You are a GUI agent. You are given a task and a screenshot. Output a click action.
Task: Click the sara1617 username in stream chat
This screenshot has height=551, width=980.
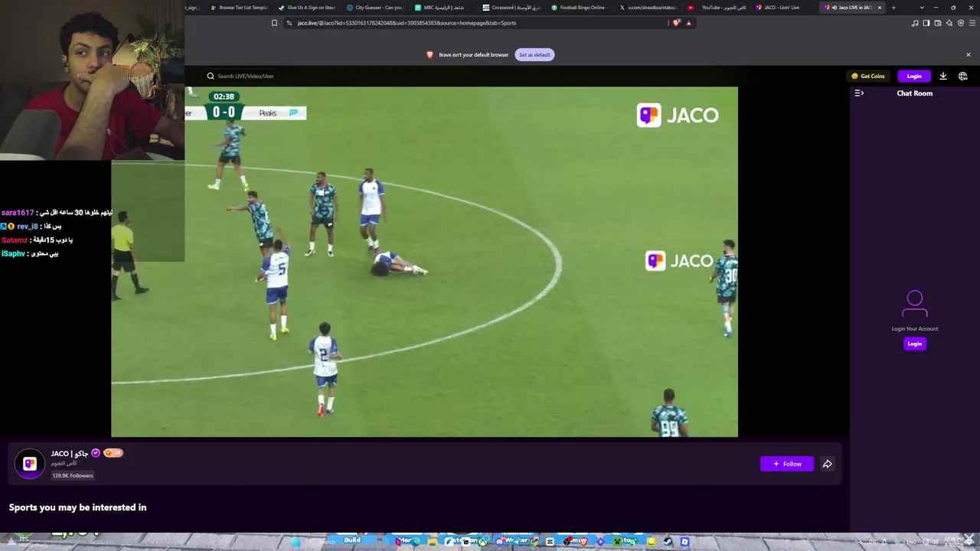18,213
